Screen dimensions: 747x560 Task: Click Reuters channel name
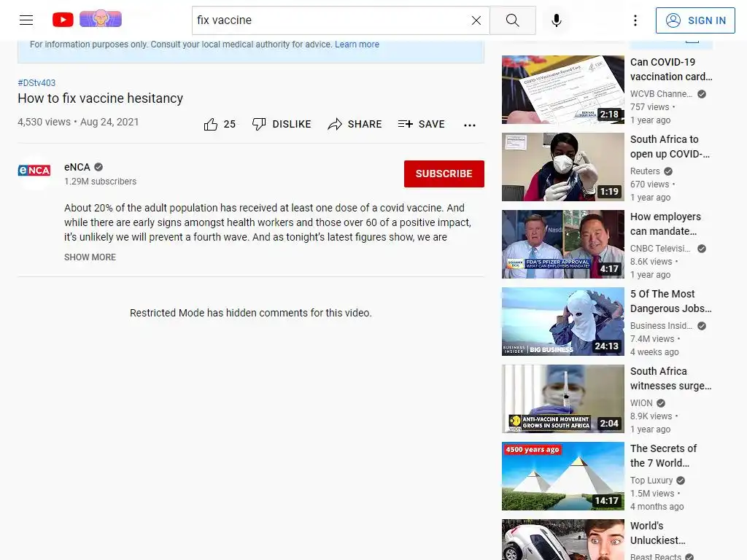click(645, 171)
